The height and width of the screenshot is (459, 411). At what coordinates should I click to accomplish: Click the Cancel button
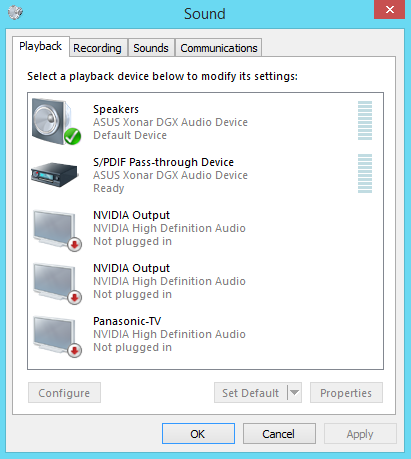(279, 434)
